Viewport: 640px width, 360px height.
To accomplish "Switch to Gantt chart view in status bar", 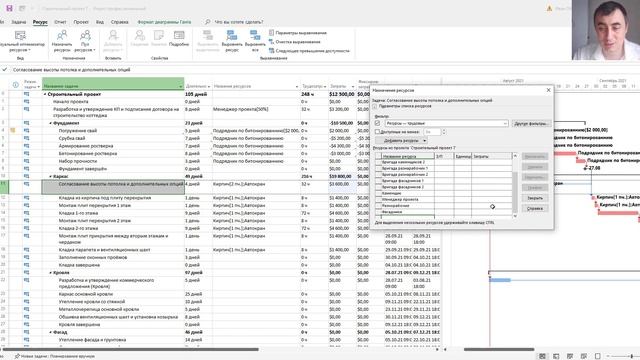I will (x=542, y=356).
